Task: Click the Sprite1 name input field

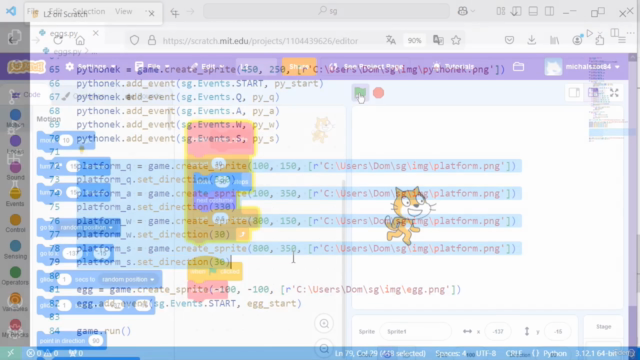Action: (x=415, y=331)
